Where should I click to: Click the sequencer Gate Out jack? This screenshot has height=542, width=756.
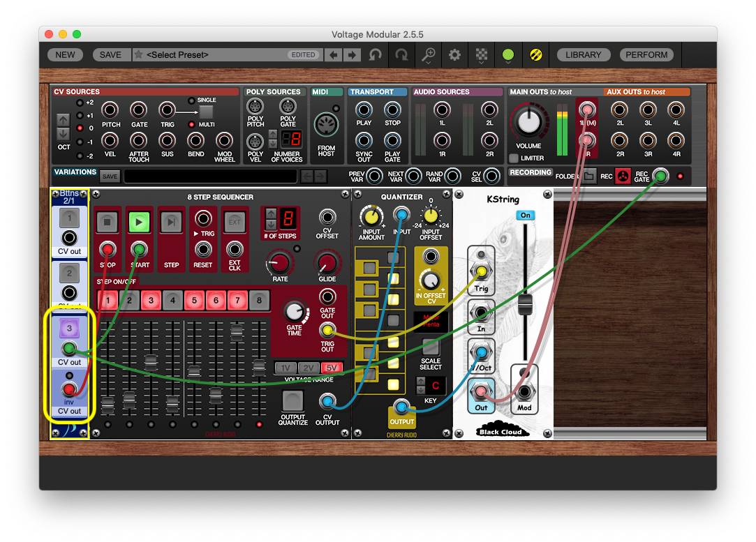coord(327,296)
